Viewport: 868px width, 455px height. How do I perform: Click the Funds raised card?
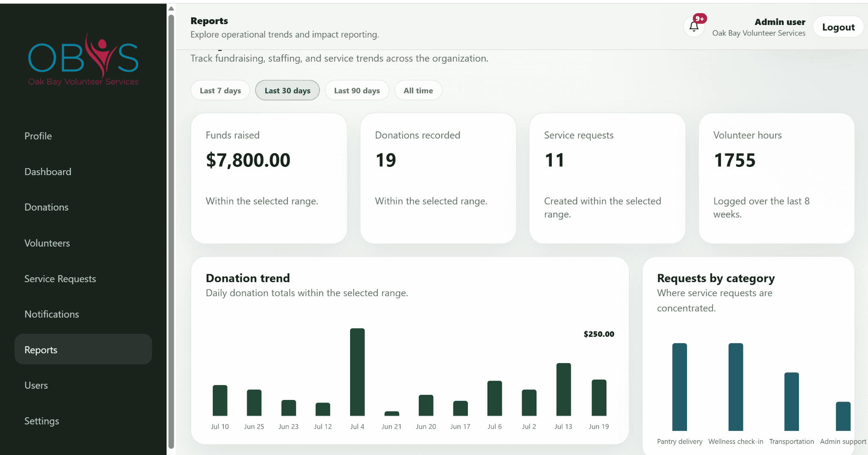pos(269,178)
